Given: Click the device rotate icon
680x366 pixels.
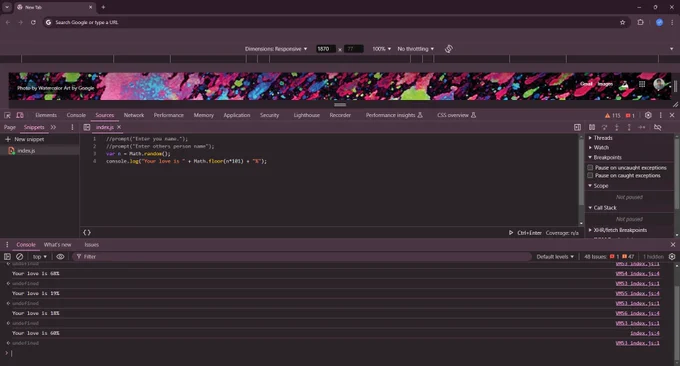Looking at the screenshot, I should click(449, 49).
